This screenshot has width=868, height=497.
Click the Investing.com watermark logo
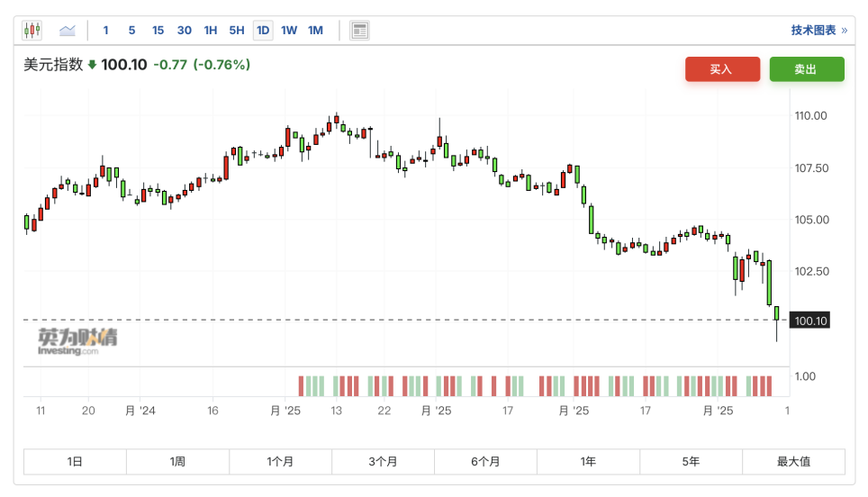point(77,341)
